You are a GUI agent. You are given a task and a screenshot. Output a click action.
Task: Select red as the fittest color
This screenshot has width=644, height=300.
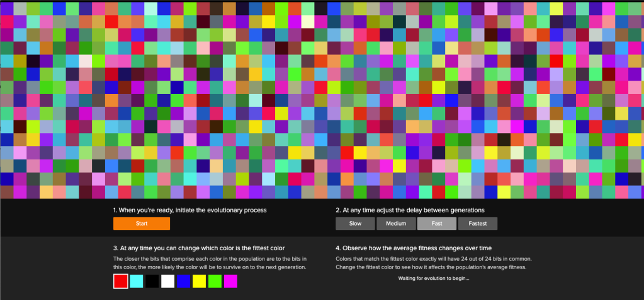[x=120, y=281]
